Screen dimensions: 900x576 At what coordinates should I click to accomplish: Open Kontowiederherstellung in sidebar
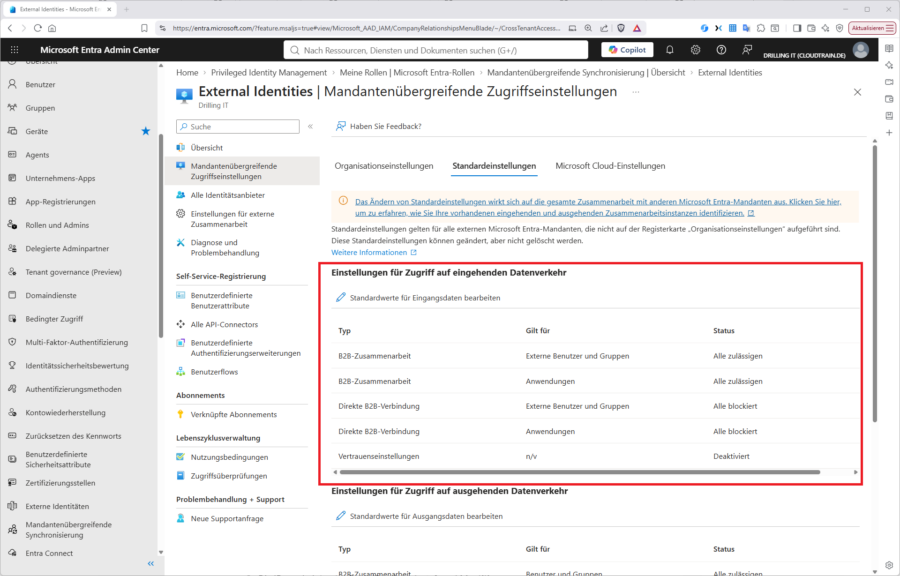(x=65, y=412)
